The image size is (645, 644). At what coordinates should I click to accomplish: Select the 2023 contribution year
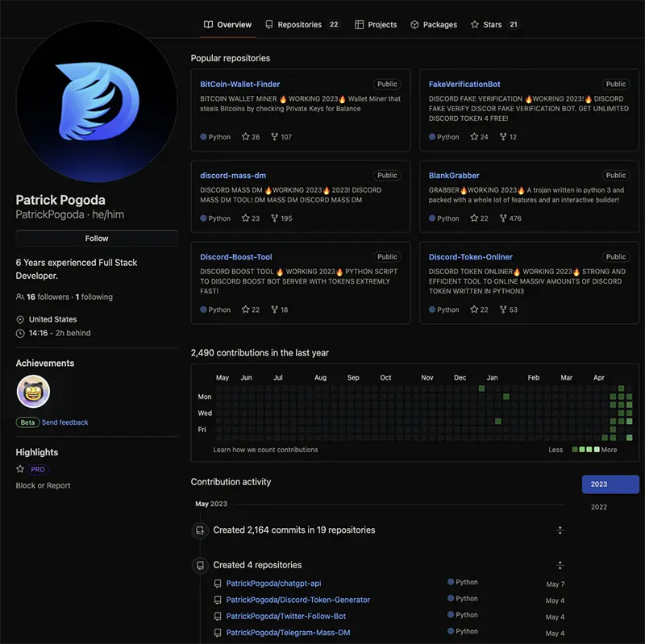point(610,484)
